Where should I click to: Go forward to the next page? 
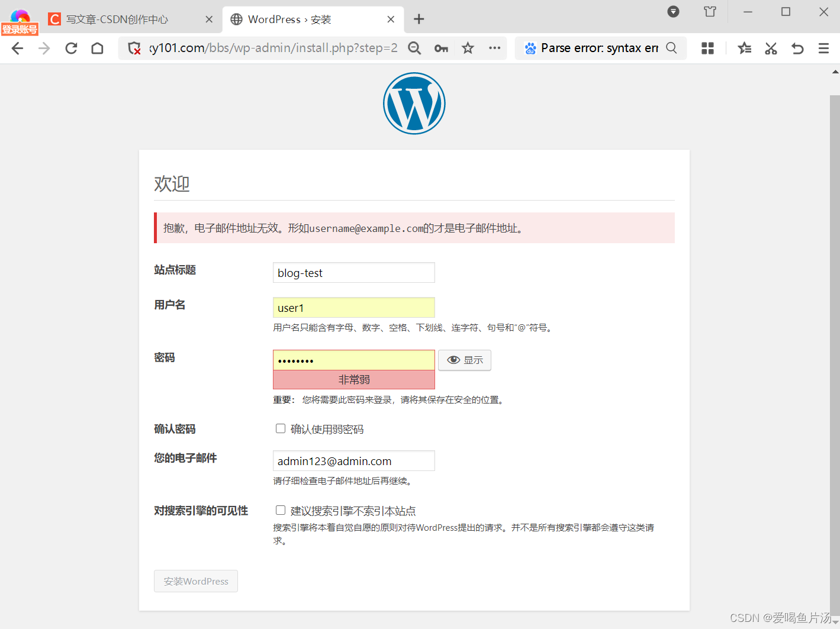pyautogui.click(x=44, y=49)
